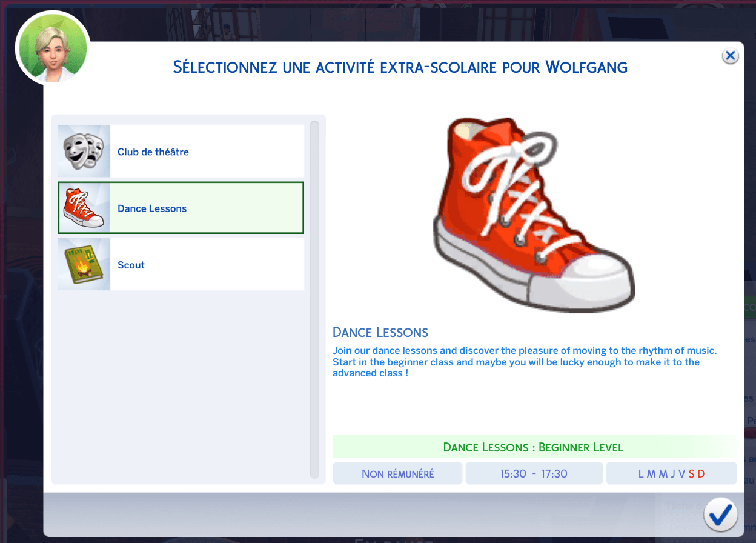Image resolution: width=756 pixels, height=543 pixels.
Task: Click the 15:30 - 17:30 schedule box
Action: (x=534, y=474)
